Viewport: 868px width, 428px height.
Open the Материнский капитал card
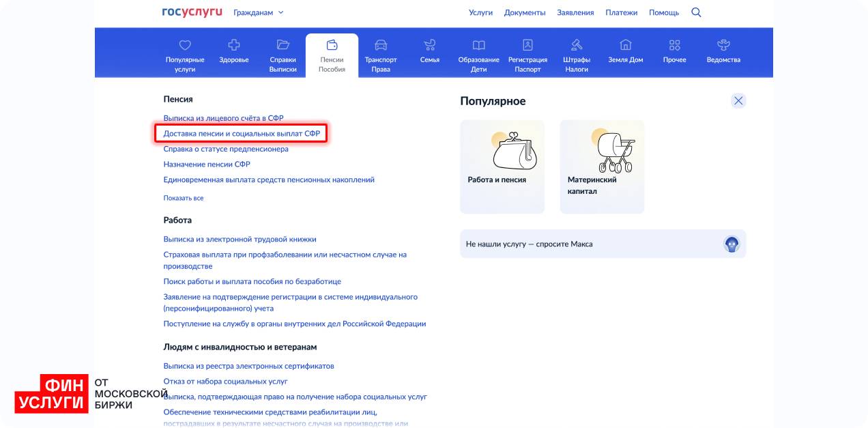[x=601, y=167]
